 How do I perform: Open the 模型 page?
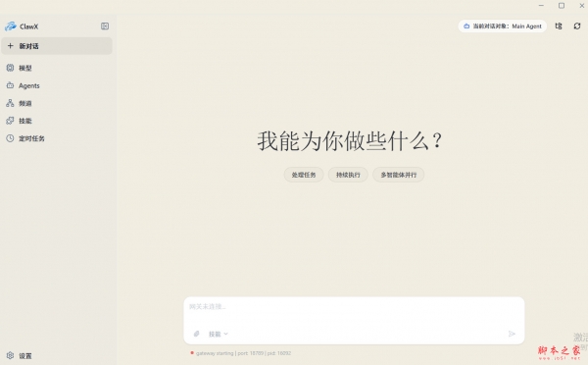point(57,68)
